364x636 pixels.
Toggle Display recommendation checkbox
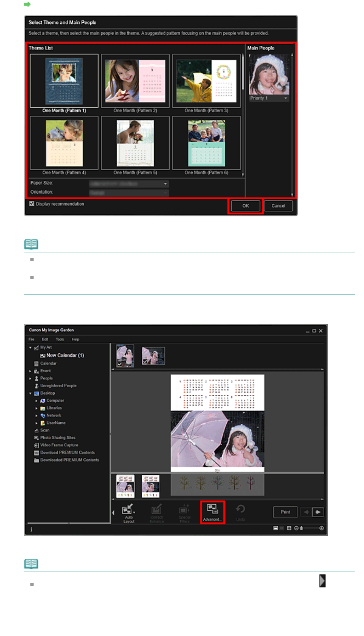coord(32,204)
